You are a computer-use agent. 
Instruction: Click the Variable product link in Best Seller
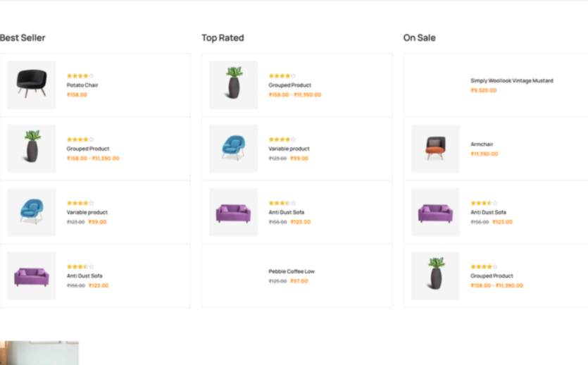pos(87,212)
